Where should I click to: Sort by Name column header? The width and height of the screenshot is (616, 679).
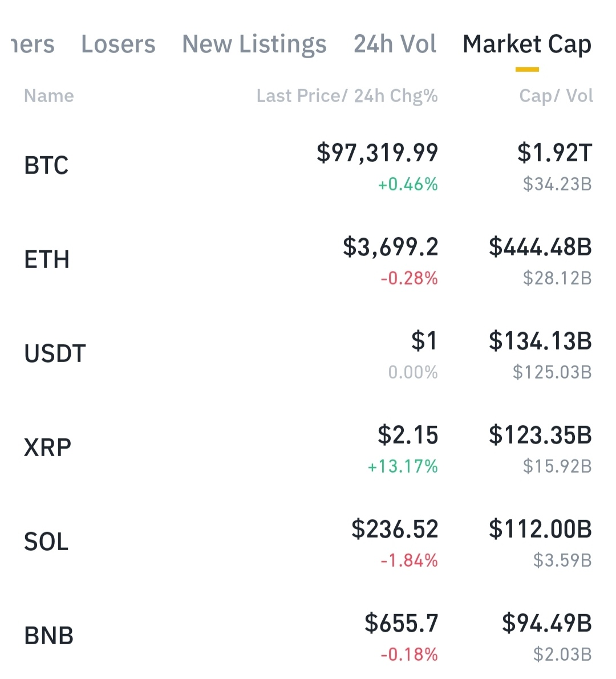49,96
